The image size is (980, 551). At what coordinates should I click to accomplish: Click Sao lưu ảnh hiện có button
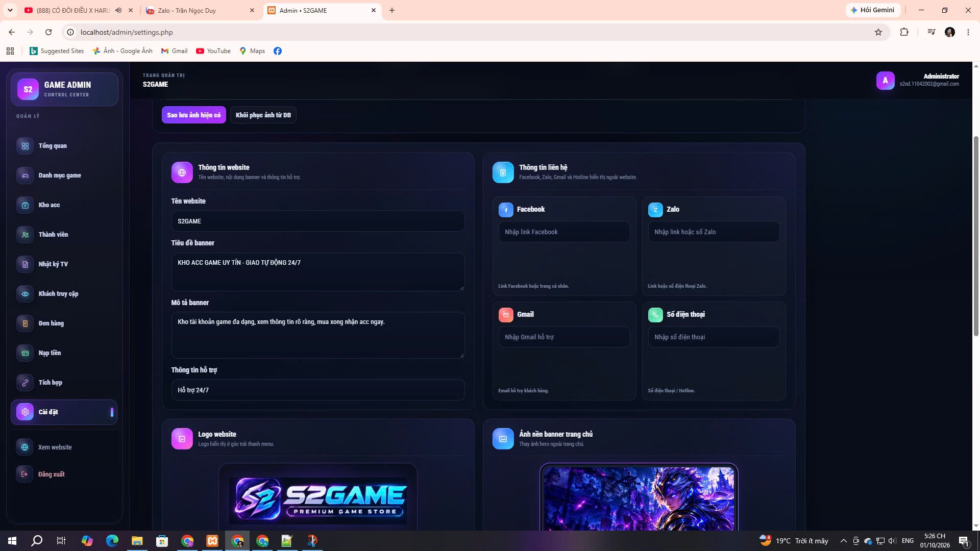click(x=194, y=115)
